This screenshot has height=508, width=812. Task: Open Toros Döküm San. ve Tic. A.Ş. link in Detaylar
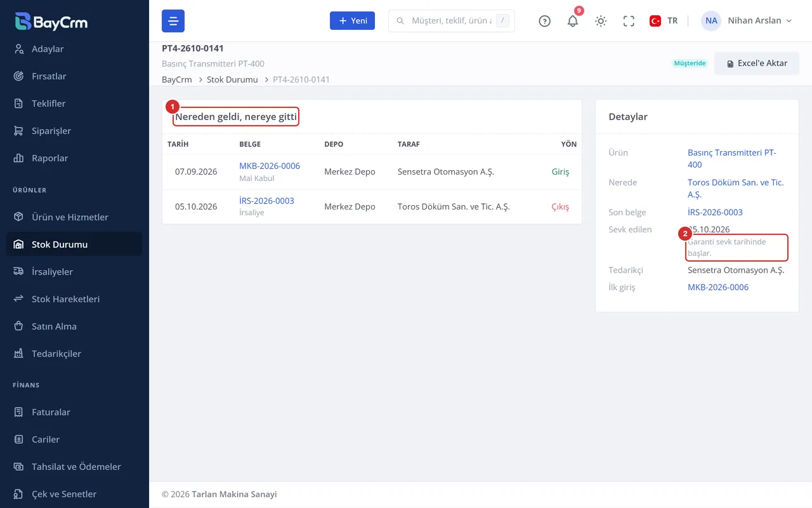click(736, 189)
